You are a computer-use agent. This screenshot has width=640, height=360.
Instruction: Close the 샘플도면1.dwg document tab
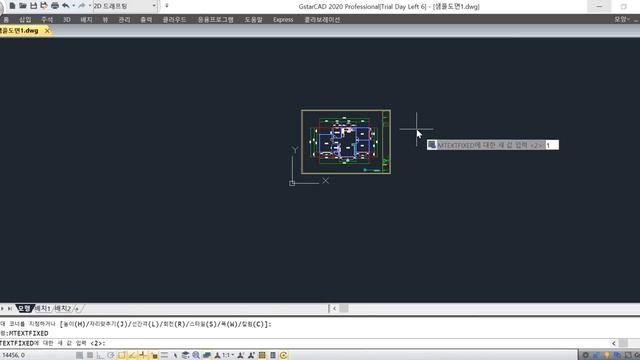pos(47,31)
